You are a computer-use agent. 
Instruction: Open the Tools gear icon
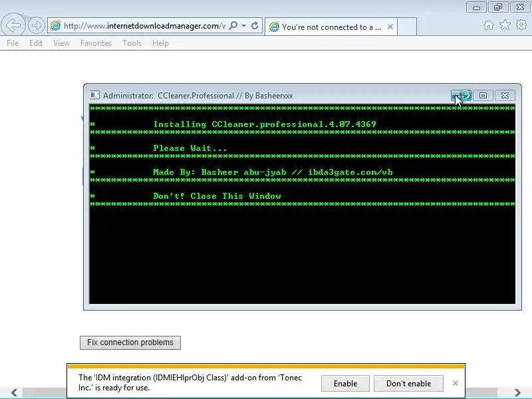point(521,25)
